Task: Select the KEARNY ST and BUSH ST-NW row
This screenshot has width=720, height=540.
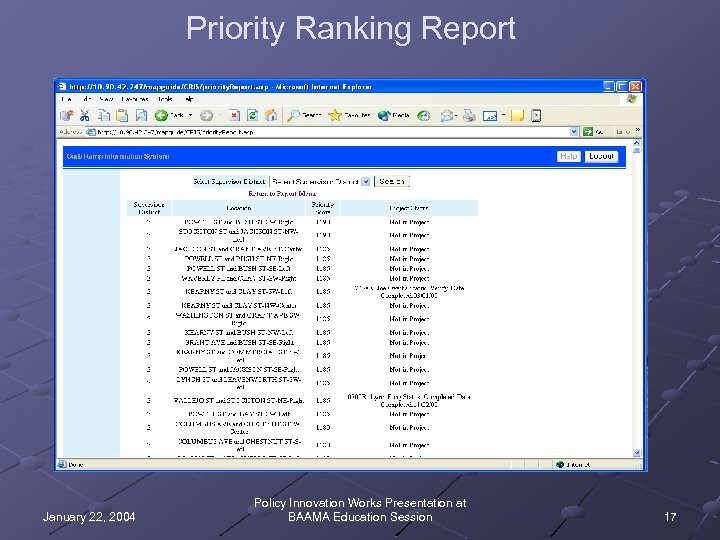Action: tap(302, 332)
